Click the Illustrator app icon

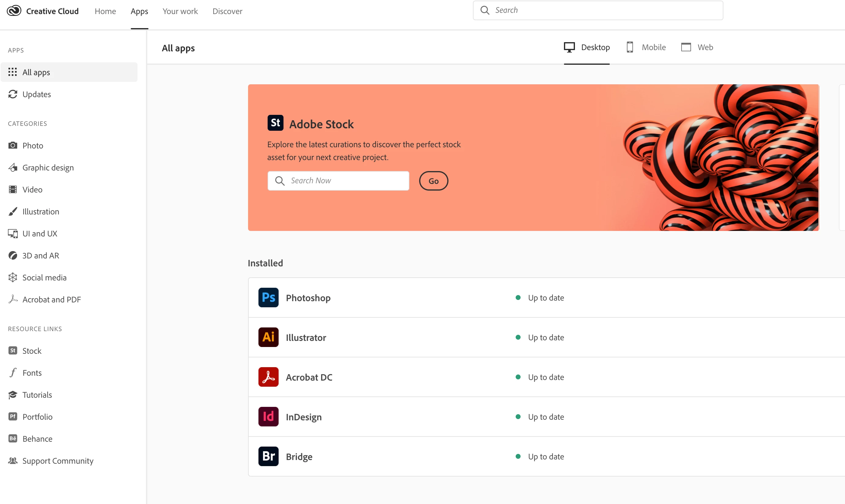[x=268, y=337]
